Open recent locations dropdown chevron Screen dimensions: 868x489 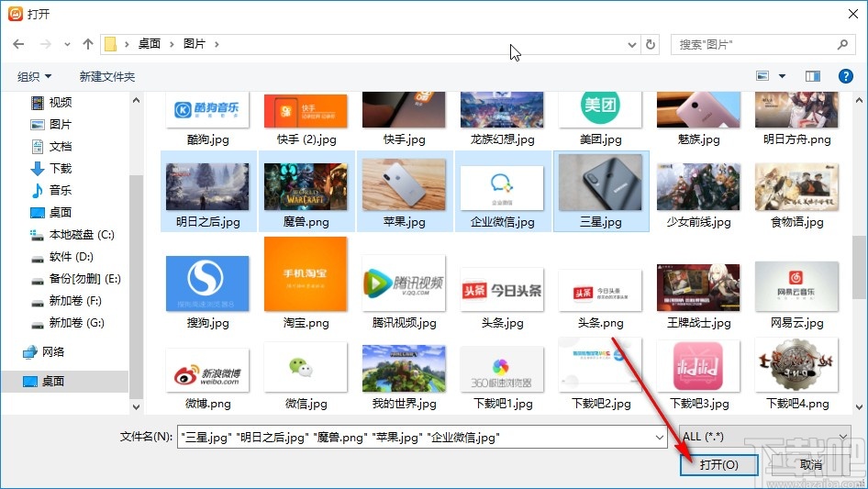click(67, 44)
